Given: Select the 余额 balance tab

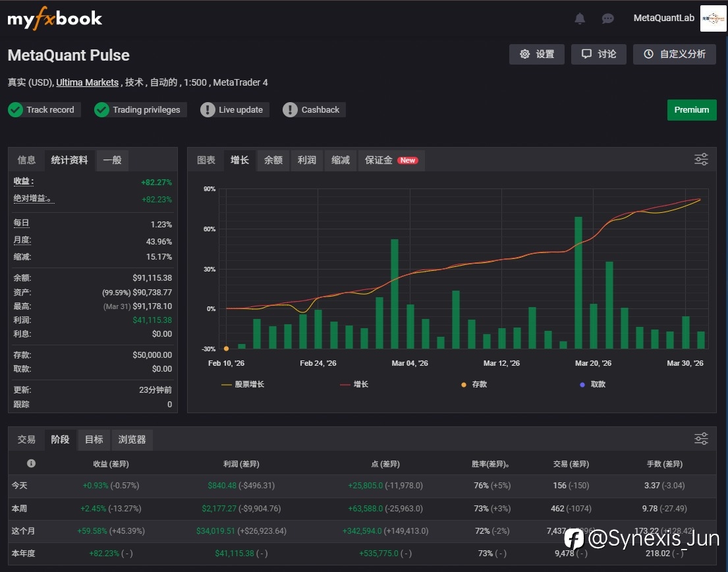Looking at the screenshot, I should (x=273, y=160).
